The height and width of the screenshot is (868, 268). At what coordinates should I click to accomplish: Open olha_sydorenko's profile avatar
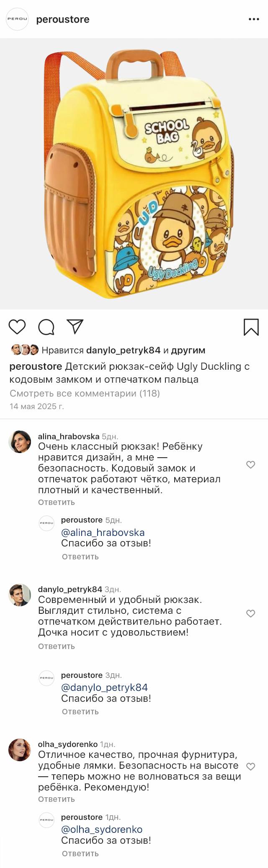(20, 750)
